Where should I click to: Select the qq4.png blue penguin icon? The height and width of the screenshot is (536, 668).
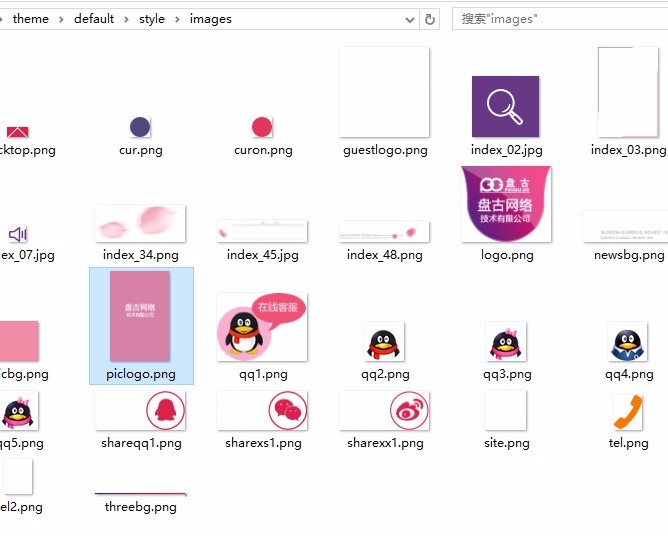click(x=628, y=342)
